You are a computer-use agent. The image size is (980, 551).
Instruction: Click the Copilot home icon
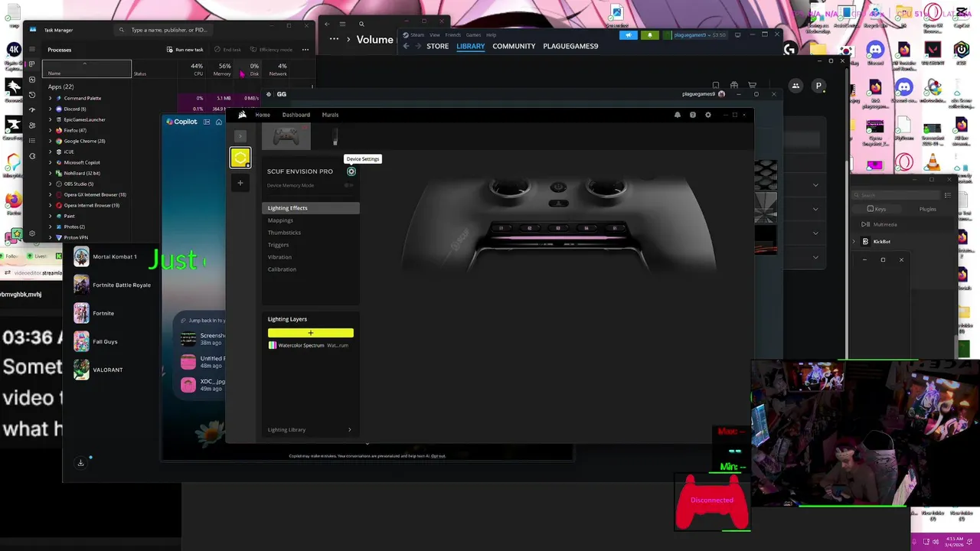(219, 122)
